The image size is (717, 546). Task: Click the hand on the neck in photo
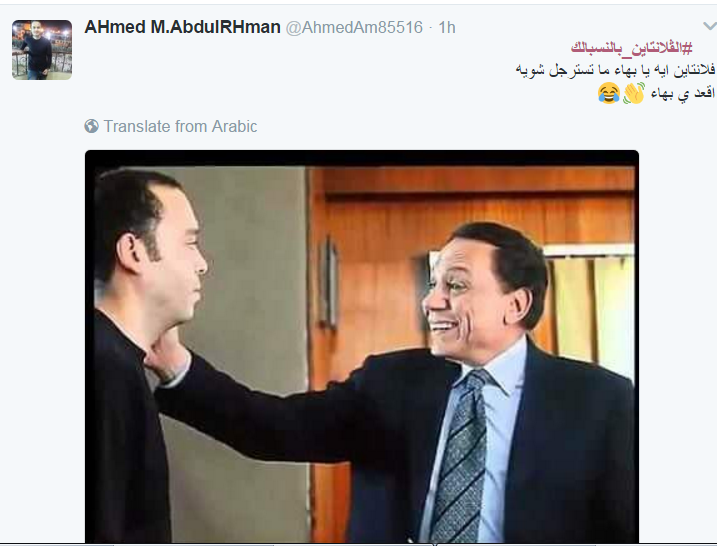(168, 354)
